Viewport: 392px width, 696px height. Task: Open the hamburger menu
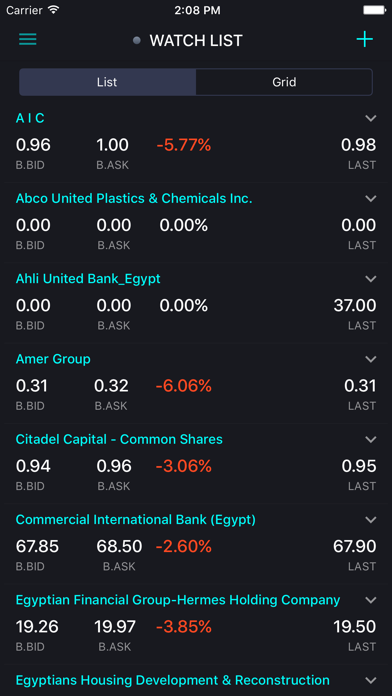(x=28, y=40)
